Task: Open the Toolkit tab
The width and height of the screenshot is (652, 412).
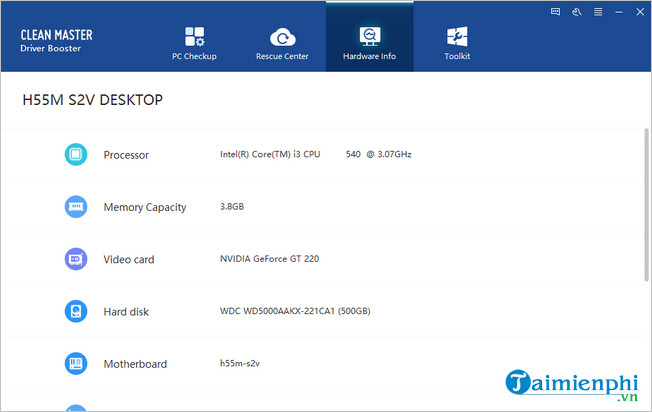Action: click(x=457, y=42)
